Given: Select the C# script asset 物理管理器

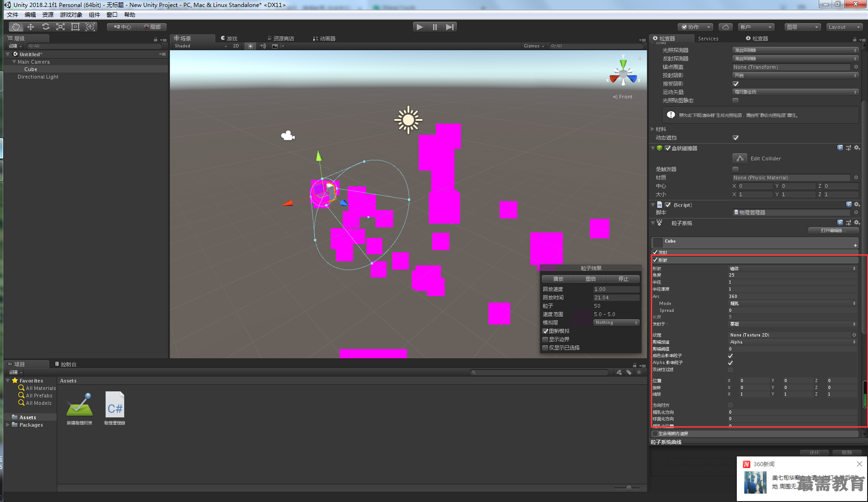Looking at the screenshot, I should [x=114, y=408].
